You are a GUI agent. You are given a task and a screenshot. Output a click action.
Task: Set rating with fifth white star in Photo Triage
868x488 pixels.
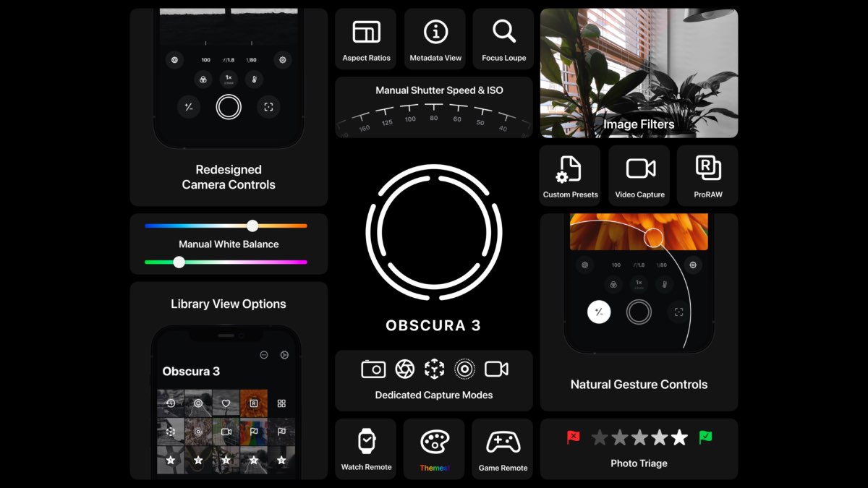[679, 437]
